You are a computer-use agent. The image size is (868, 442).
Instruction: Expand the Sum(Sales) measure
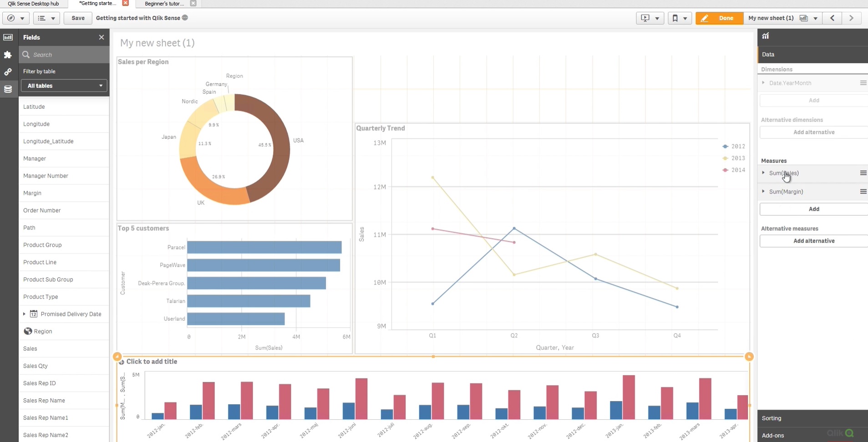[x=763, y=173]
